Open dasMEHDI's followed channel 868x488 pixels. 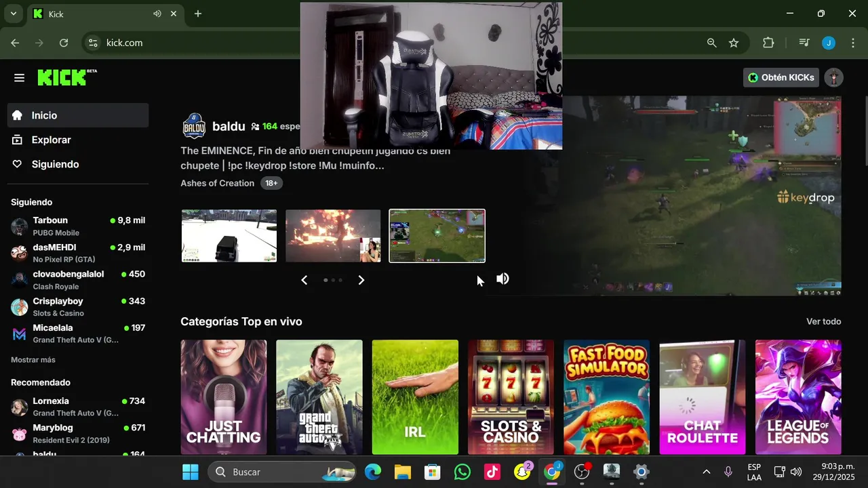click(78, 253)
